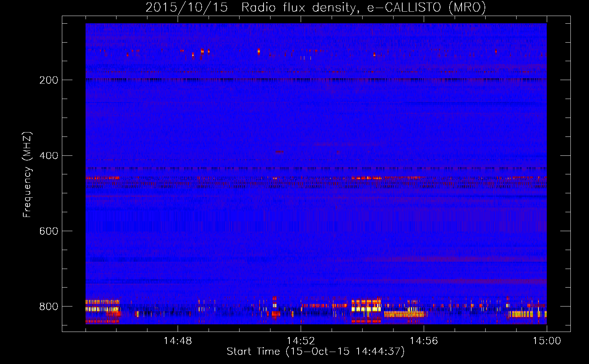Click the 14:48 time tick label
Screen dimensions: 589x364
click(x=178, y=341)
